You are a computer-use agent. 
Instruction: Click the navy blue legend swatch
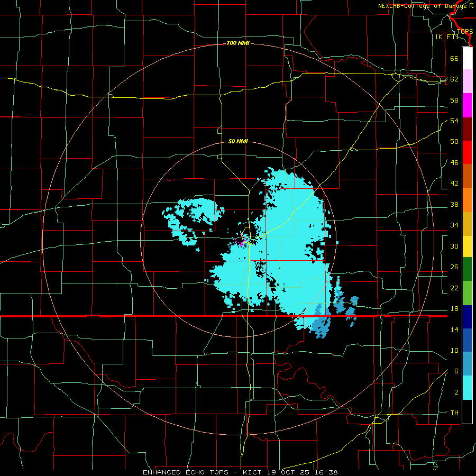pyautogui.click(x=467, y=317)
